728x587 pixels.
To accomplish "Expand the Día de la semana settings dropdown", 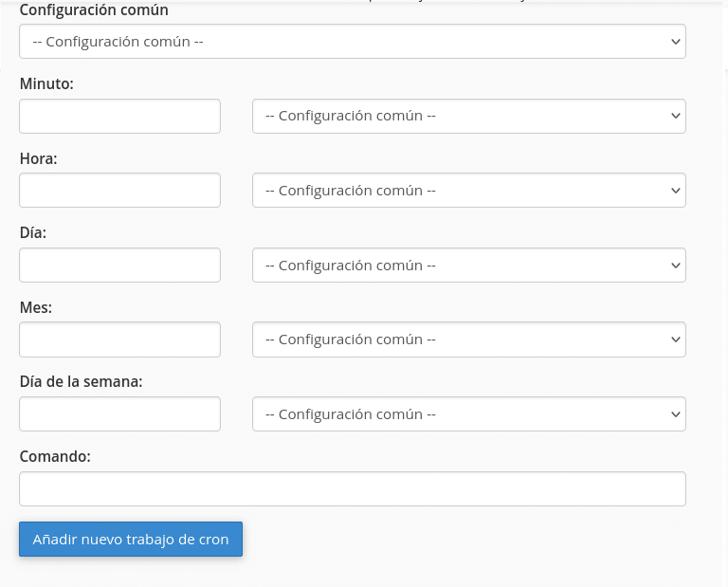I will (x=468, y=414).
